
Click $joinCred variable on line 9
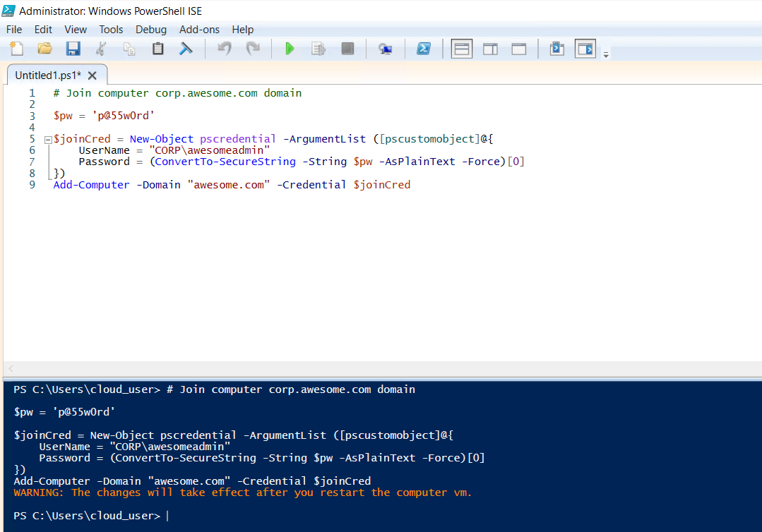(x=382, y=185)
